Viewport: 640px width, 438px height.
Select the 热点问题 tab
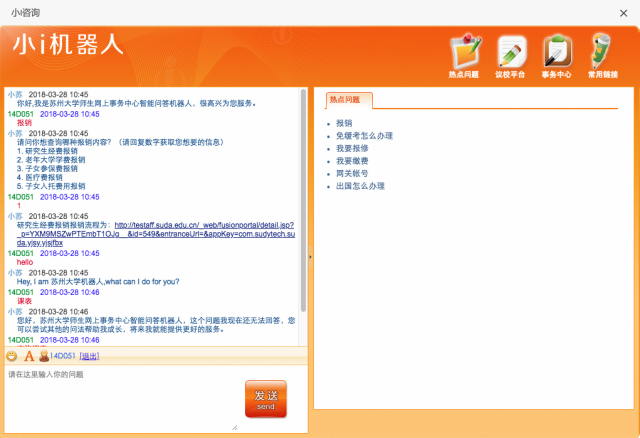349,100
